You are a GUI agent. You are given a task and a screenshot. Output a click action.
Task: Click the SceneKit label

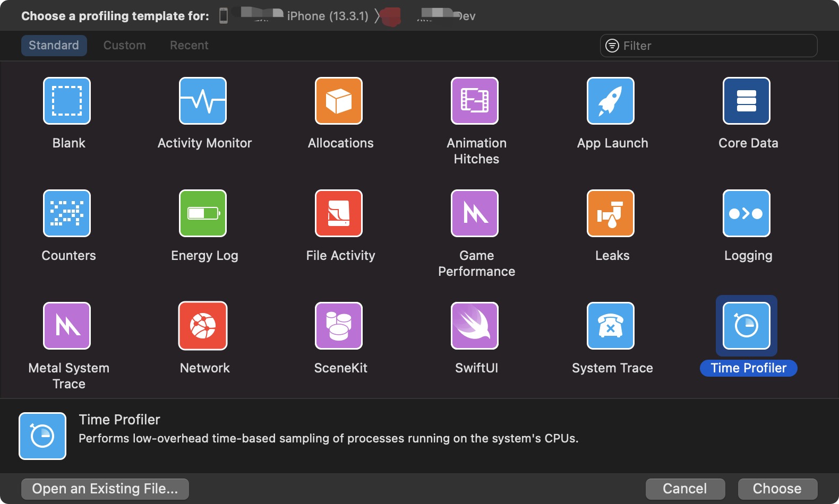[341, 368]
